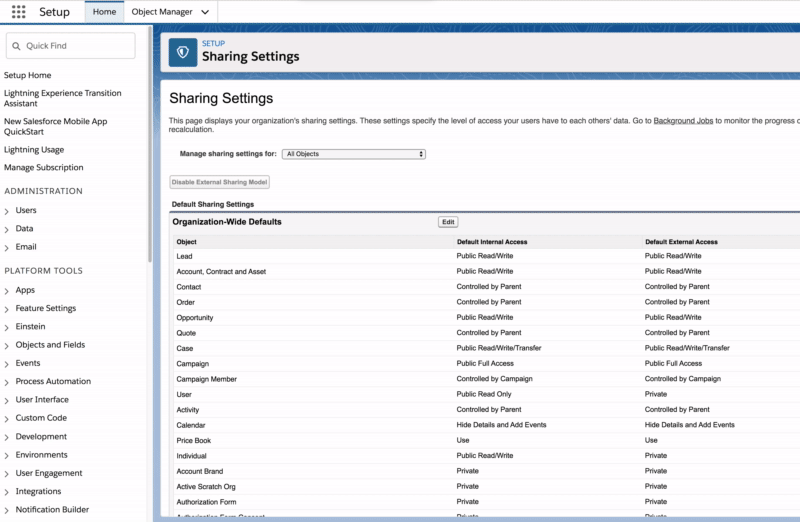Image resolution: width=800 pixels, height=522 pixels.
Task: Expand the Email section chevron
Action: click(7, 247)
